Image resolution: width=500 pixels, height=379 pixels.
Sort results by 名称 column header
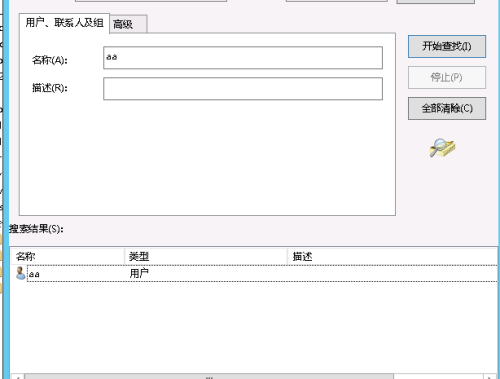(x=68, y=256)
